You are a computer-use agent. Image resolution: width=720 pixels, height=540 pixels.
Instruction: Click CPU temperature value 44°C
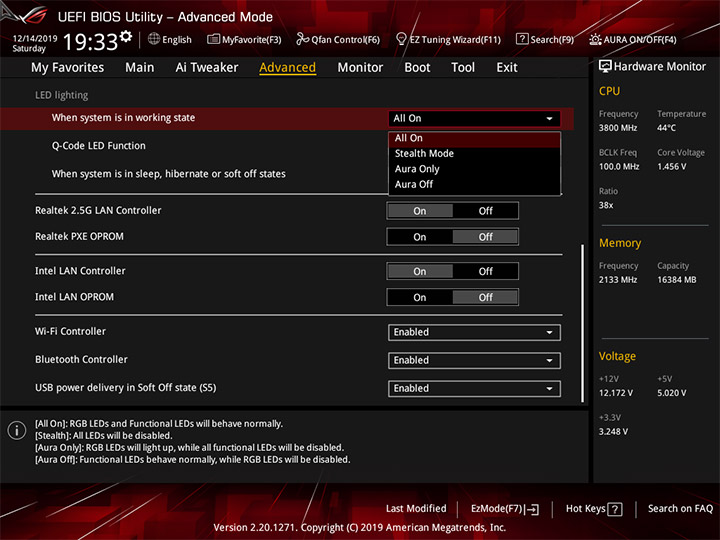tap(666, 128)
